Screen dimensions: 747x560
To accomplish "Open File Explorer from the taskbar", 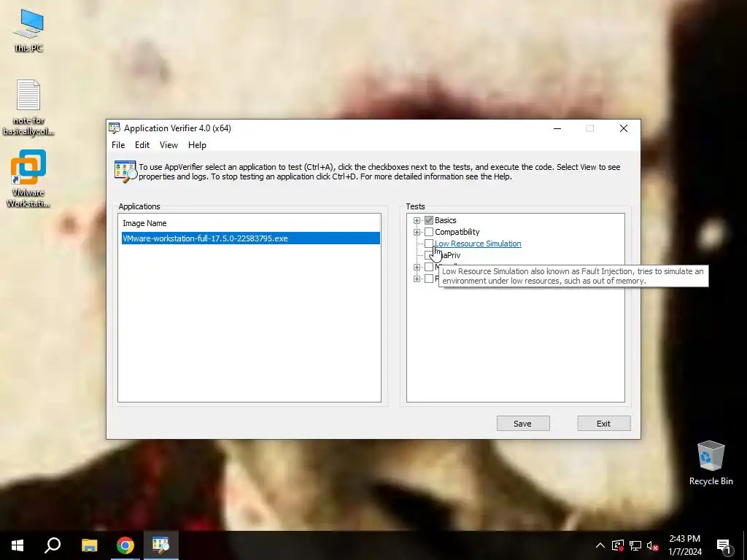I will [x=89, y=545].
